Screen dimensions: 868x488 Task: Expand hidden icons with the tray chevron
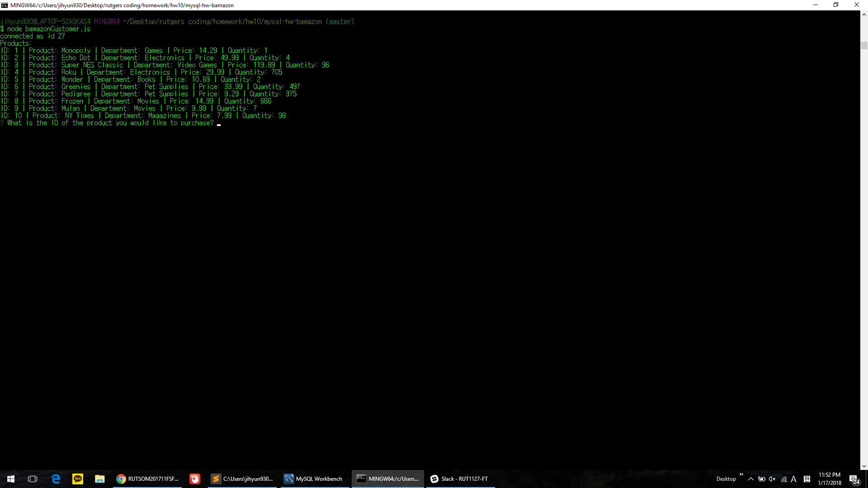click(750, 479)
